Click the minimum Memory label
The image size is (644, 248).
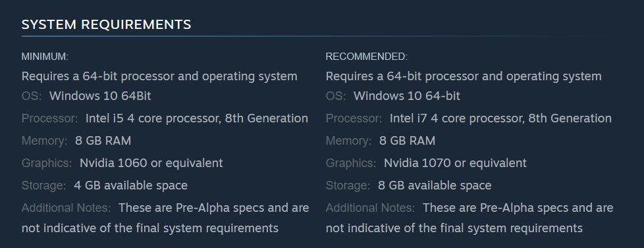click(x=44, y=141)
